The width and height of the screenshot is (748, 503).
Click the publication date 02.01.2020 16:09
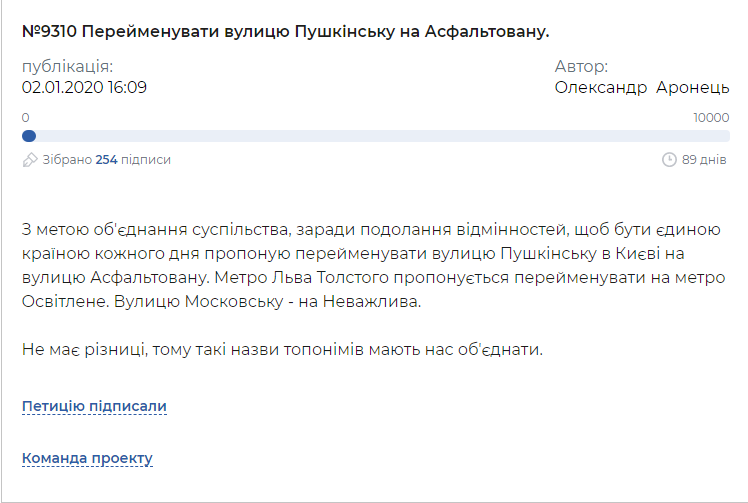point(84,87)
